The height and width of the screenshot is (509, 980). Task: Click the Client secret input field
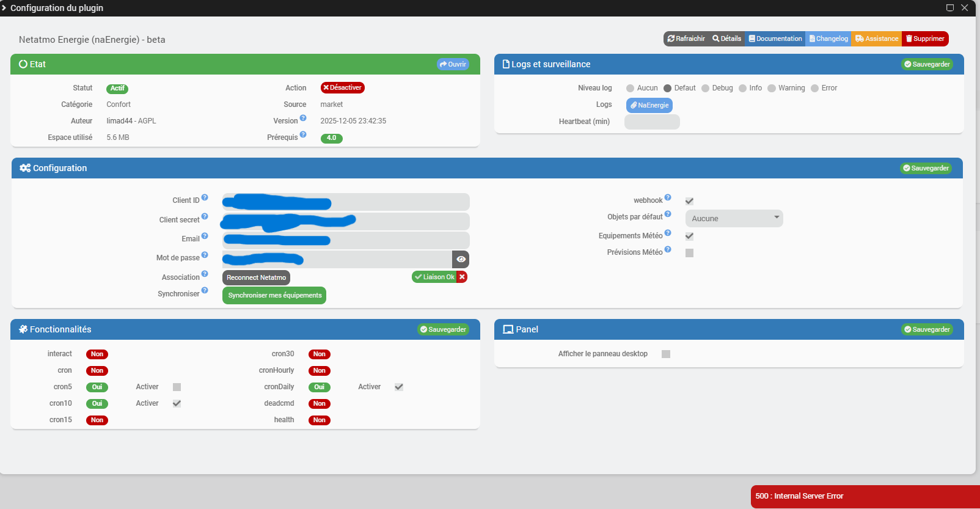pyautogui.click(x=346, y=221)
